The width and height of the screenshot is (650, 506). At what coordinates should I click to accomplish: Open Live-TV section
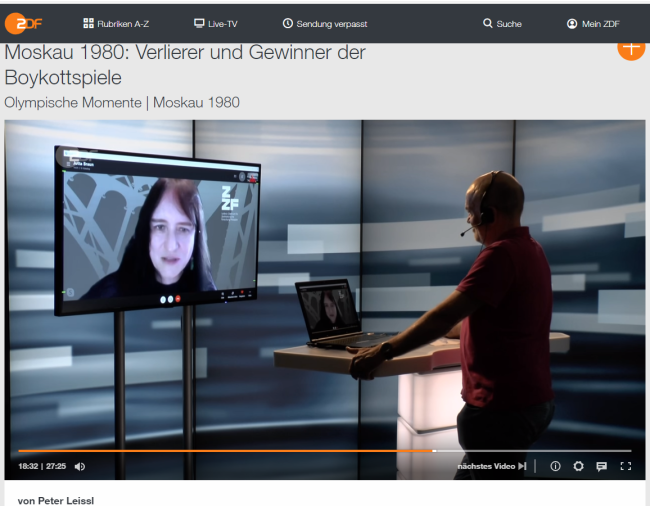[216, 24]
